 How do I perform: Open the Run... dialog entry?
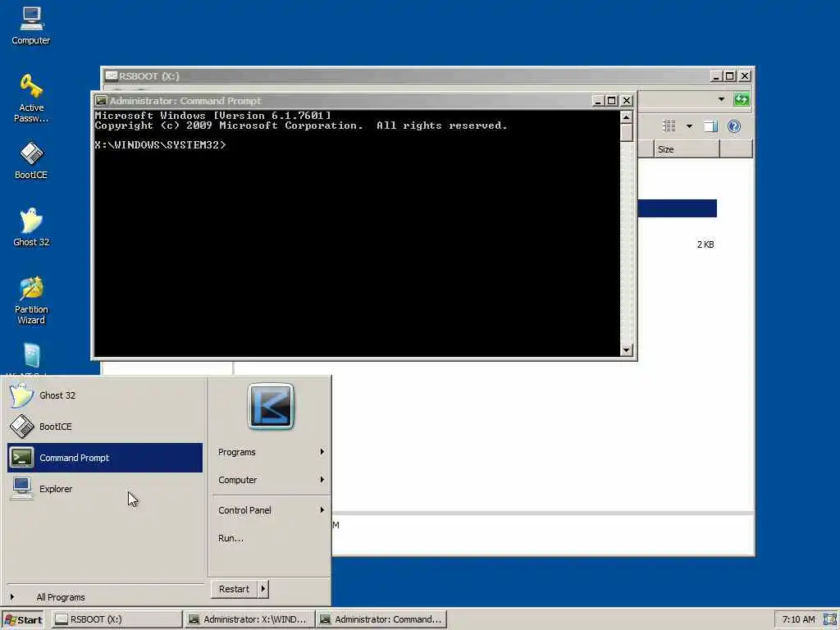(271, 538)
